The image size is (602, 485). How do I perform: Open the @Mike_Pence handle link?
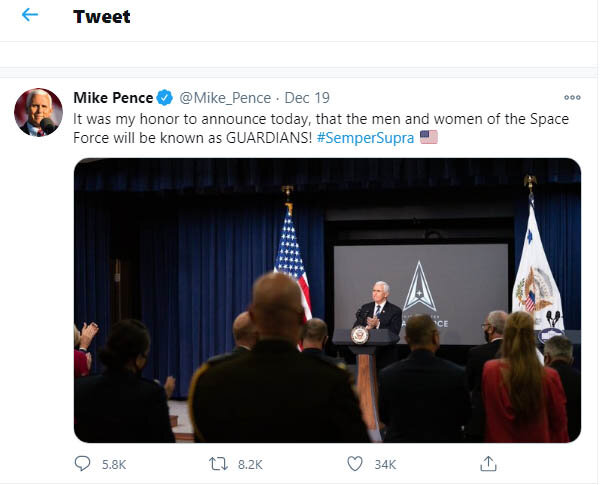click(x=225, y=98)
